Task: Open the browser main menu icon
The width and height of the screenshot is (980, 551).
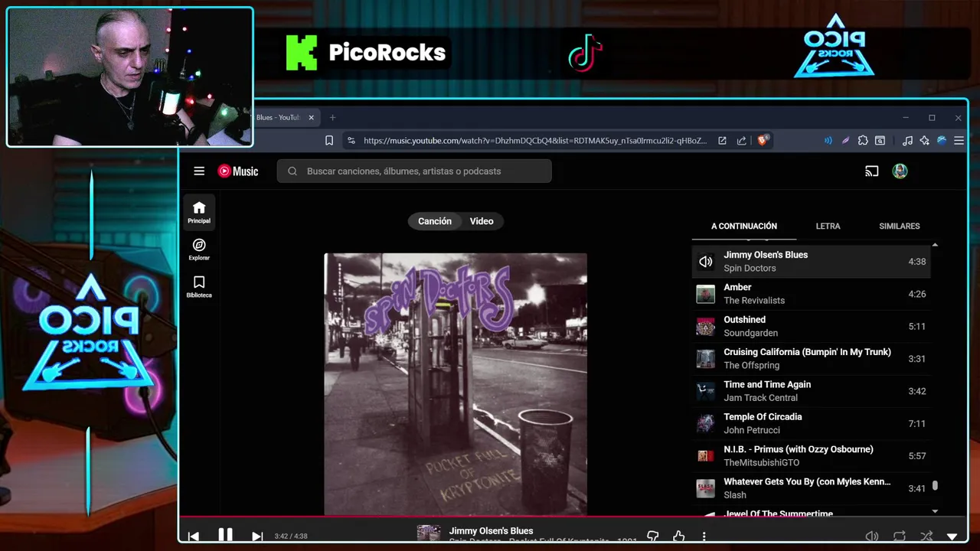Action: pos(959,141)
